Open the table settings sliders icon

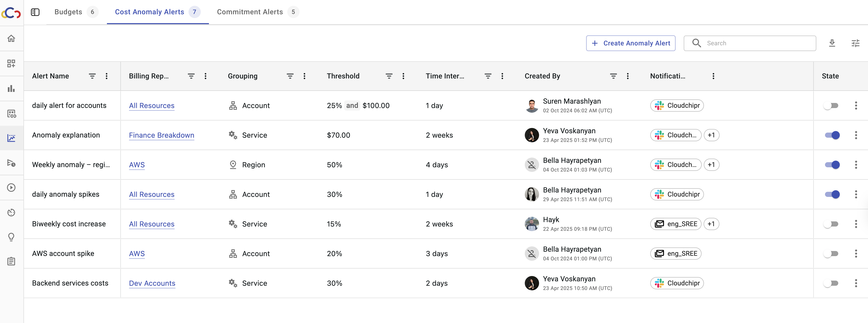(x=855, y=43)
